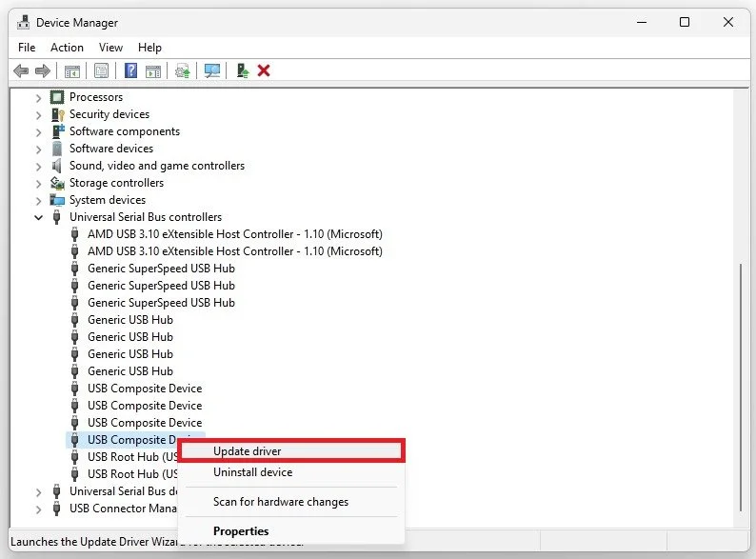Expand the Security devices node
The height and width of the screenshot is (559, 756).
pyautogui.click(x=39, y=115)
